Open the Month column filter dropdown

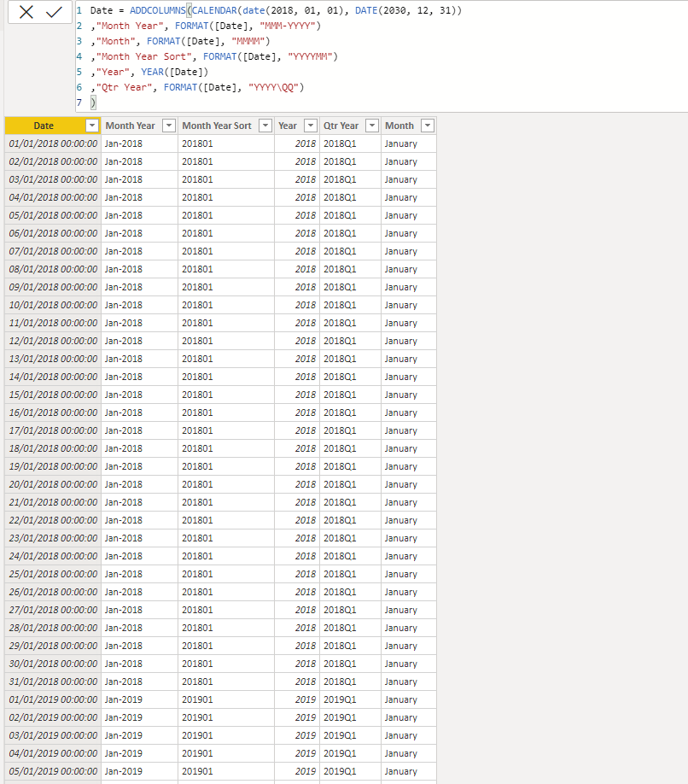pos(428,126)
